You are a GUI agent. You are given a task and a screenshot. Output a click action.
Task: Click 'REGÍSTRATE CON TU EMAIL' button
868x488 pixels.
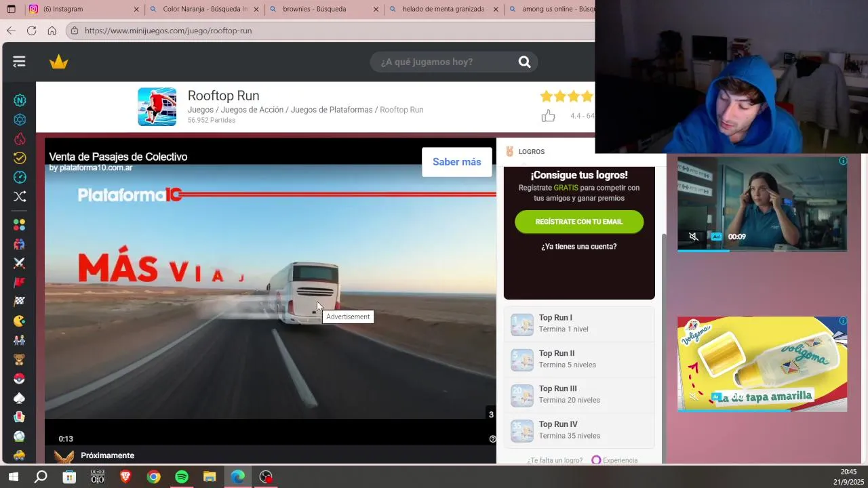tap(578, 222)
